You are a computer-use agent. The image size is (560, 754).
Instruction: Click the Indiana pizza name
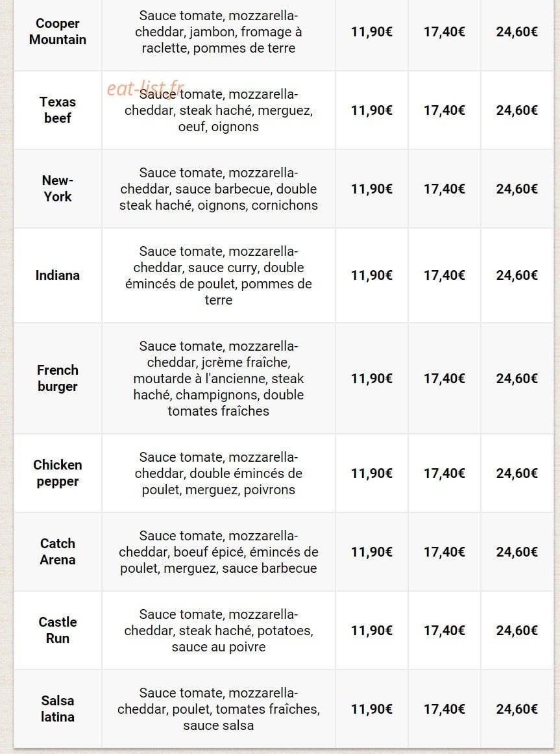(x=58, y=275)
